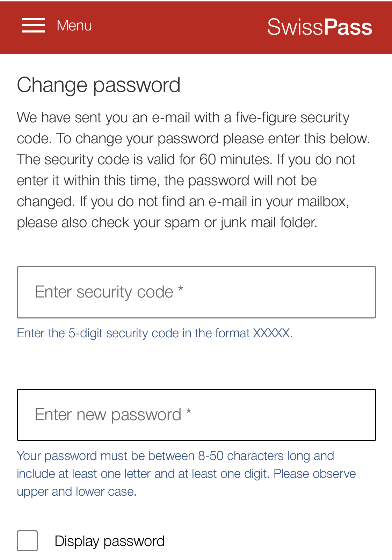
Task: Click the bold "Pass" part of logo
Action: tap(348, 27)
